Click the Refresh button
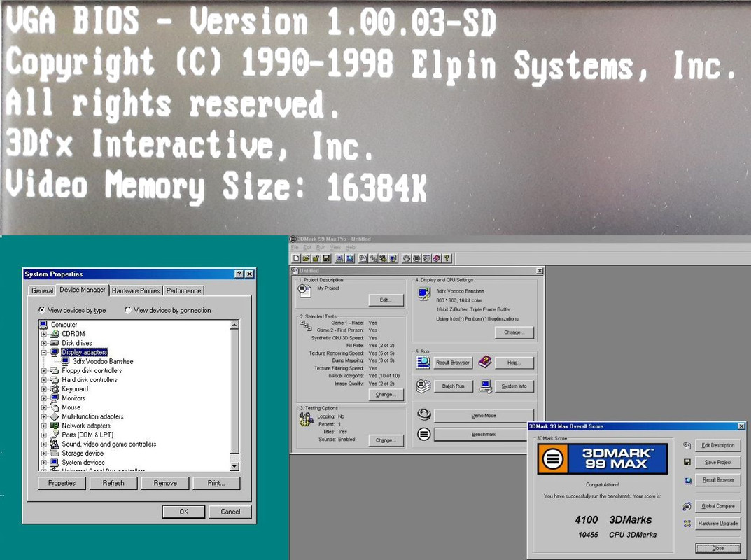This screenshot has width=751, height=560. pos(113,484)
